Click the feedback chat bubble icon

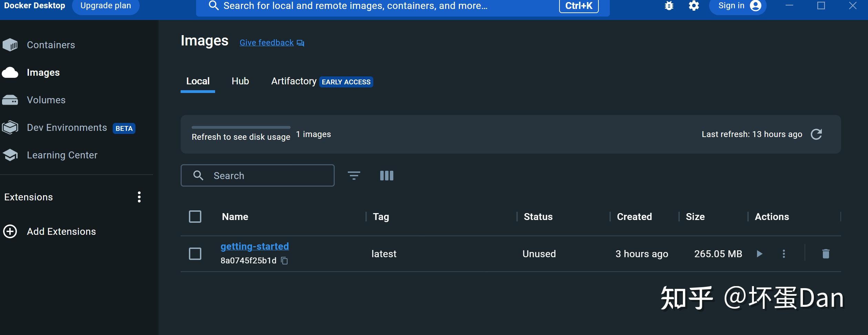[x=301, y=43]
